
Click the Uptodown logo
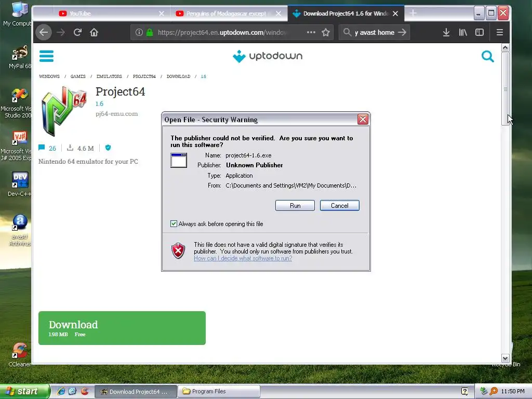268,56
